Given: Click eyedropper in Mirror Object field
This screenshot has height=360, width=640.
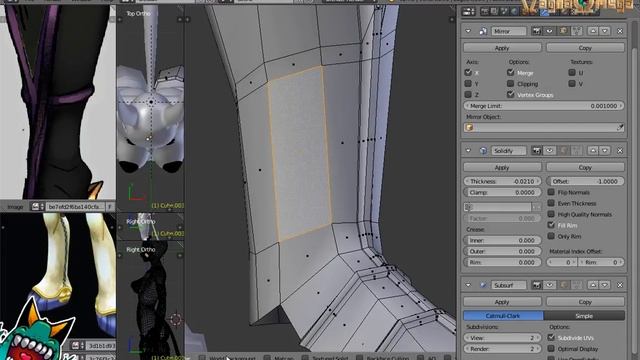Looking at the screenshot, I should (620, 127).
